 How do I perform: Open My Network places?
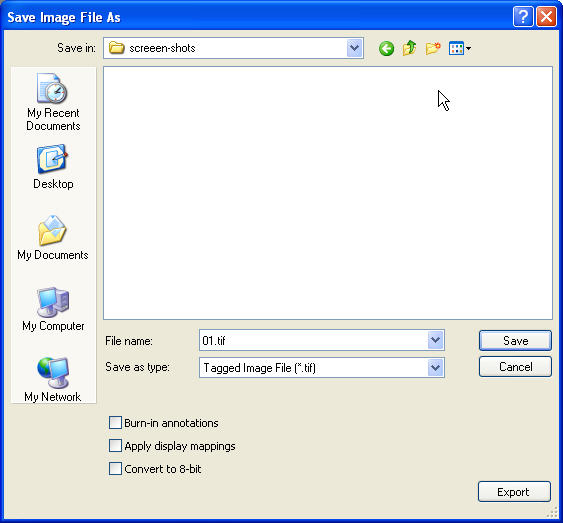tap(53, 380)
